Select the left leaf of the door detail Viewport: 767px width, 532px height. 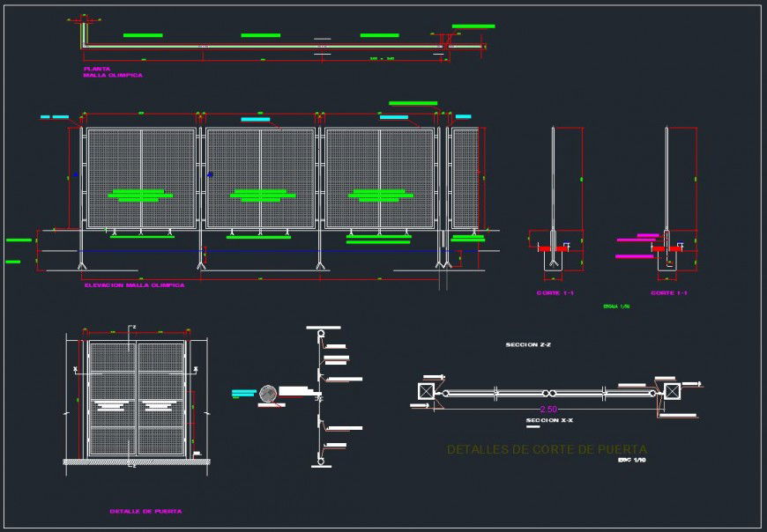[x=111, y=396]
